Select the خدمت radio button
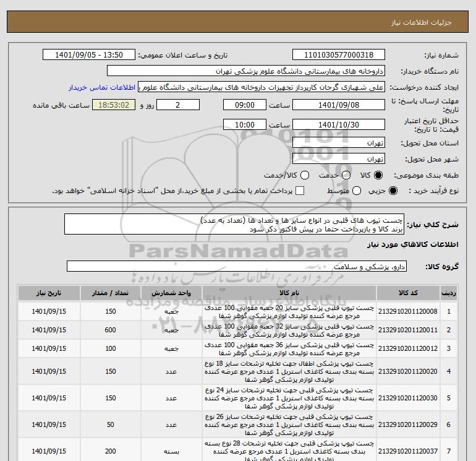This screenshot has height=461, width=476. 346,175
